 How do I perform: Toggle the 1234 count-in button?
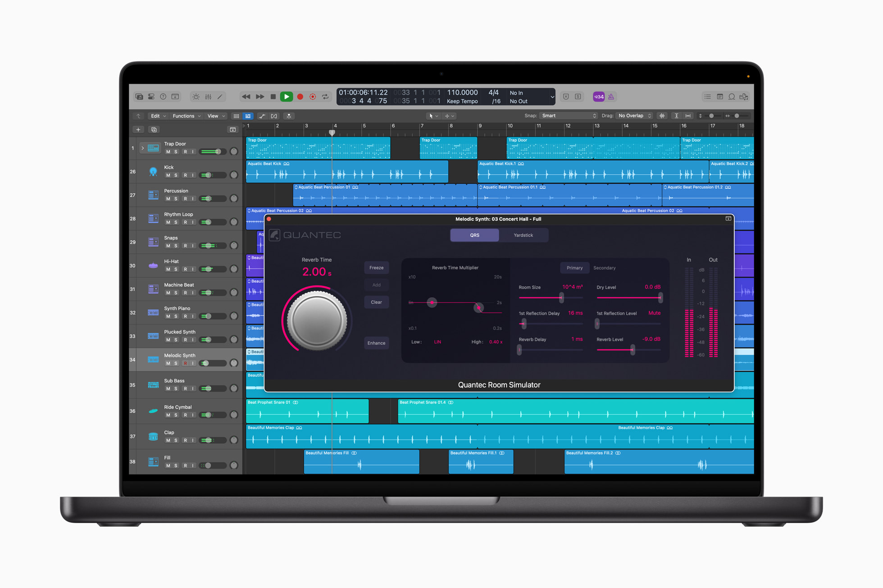(x=599, y=96)
